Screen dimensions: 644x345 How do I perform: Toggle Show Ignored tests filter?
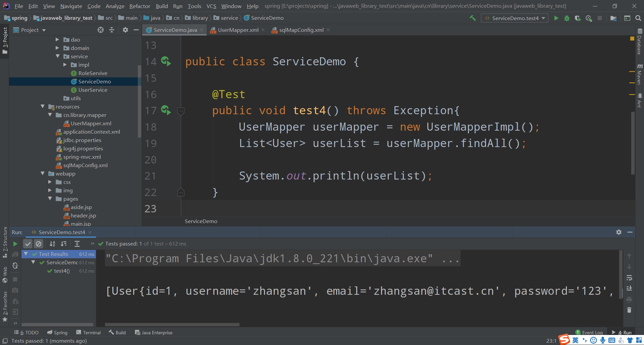pyautogui.click(x=39, y=244)
